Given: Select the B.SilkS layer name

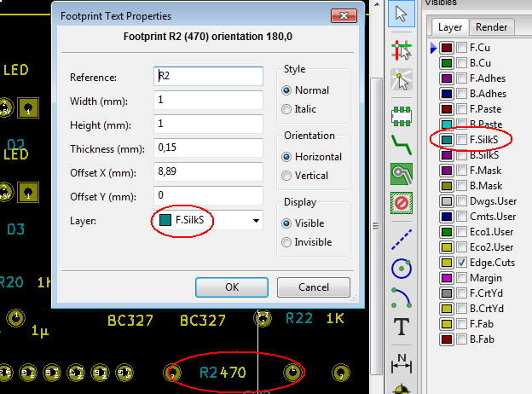Looking at the screenshot, I should (484, 155).
